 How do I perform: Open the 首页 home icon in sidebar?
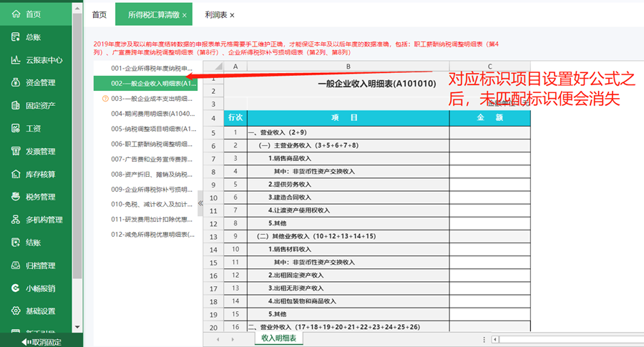click(16, 14)
